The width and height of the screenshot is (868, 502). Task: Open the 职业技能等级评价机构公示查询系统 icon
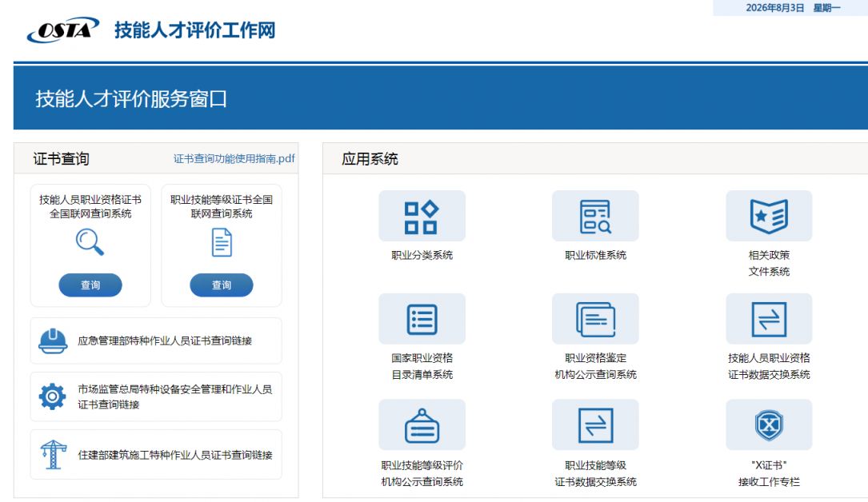pos(422,425)
